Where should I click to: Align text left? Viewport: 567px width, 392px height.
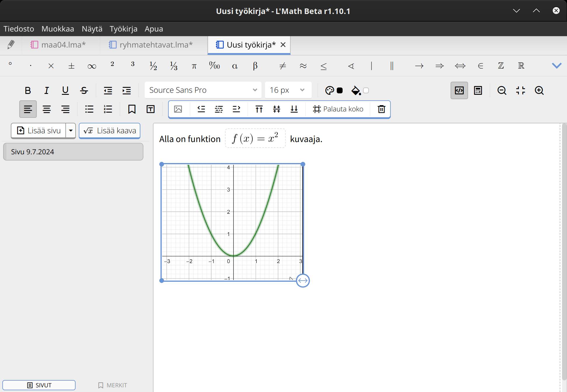[28, 109]
